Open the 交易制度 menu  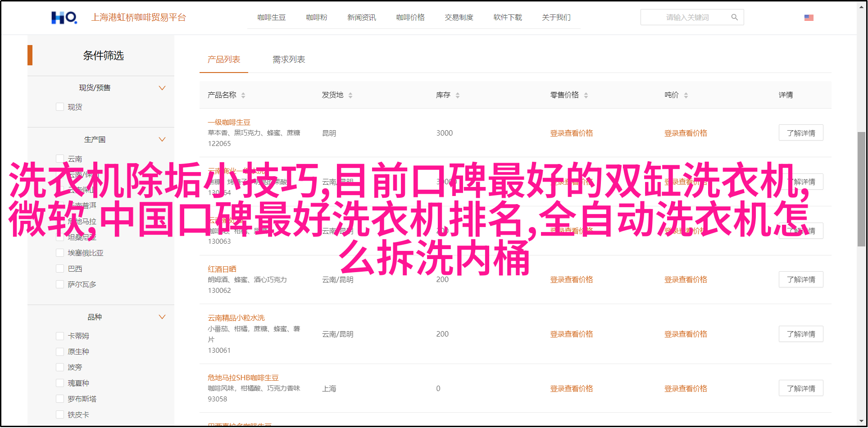click(459, 18)
